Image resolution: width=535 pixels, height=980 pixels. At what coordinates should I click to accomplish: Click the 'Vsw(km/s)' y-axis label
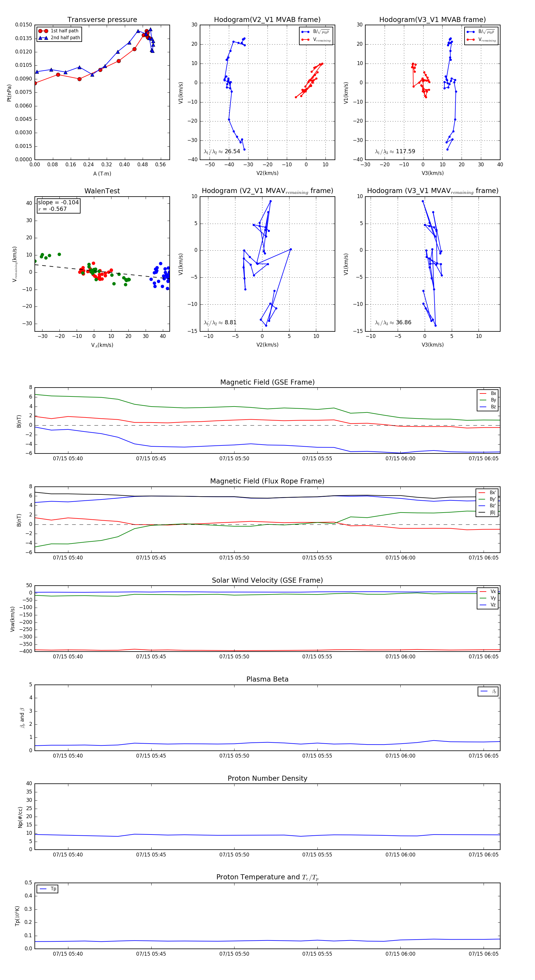coord(12,619)
